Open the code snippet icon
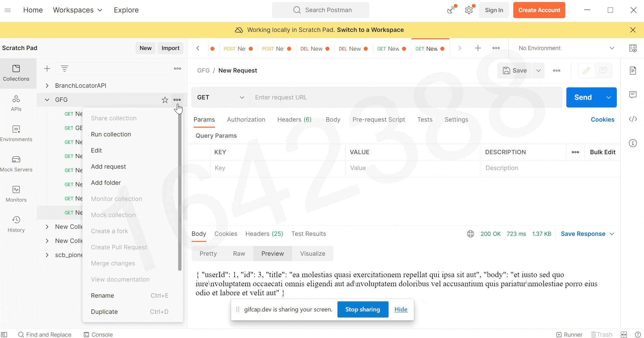Viewport: 644px width, 338px height. click(633, 119)
